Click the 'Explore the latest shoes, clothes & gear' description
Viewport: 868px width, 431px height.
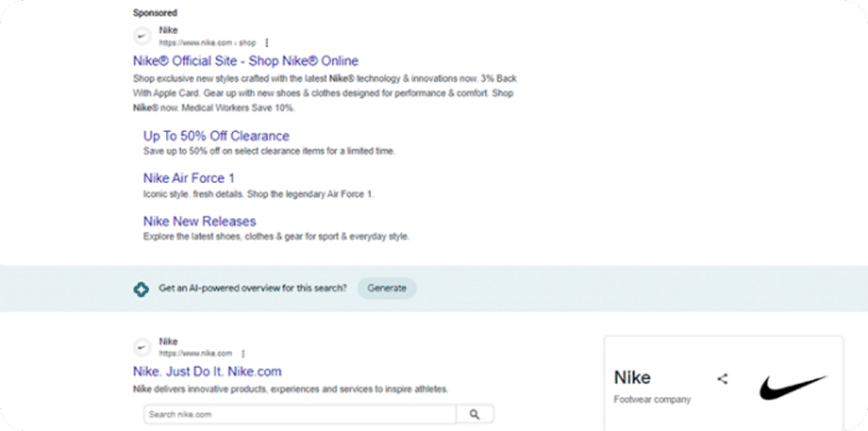[277, 237]
